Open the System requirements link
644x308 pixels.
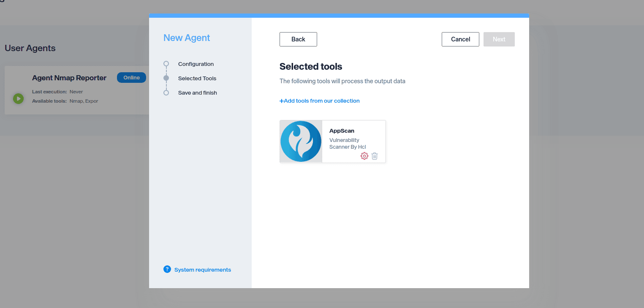coord(203,270)
